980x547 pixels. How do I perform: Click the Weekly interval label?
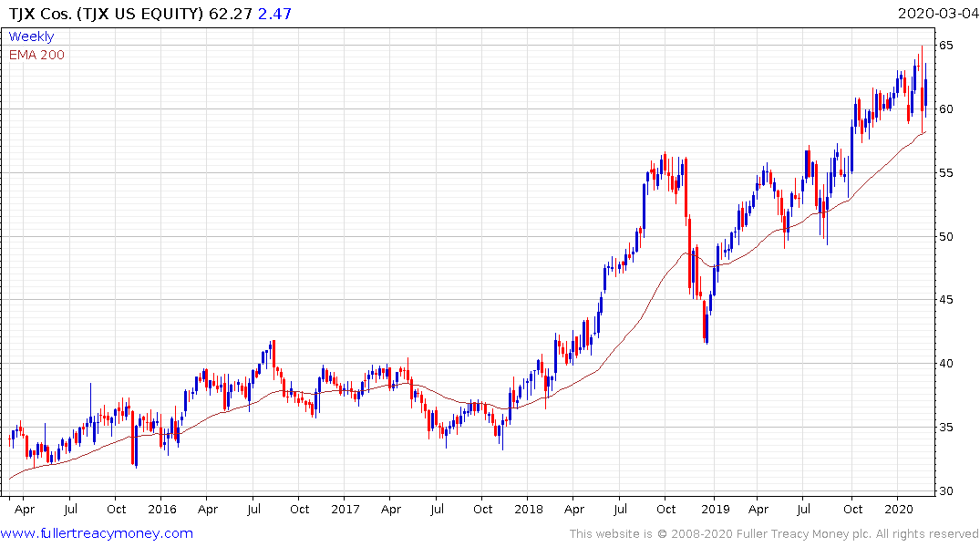(31, 36)
